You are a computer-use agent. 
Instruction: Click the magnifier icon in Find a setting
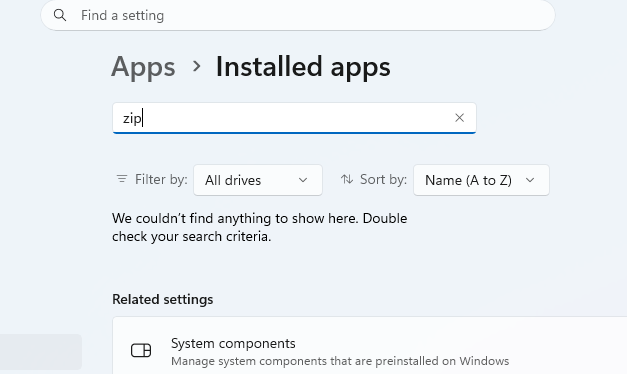pos(60,15)
